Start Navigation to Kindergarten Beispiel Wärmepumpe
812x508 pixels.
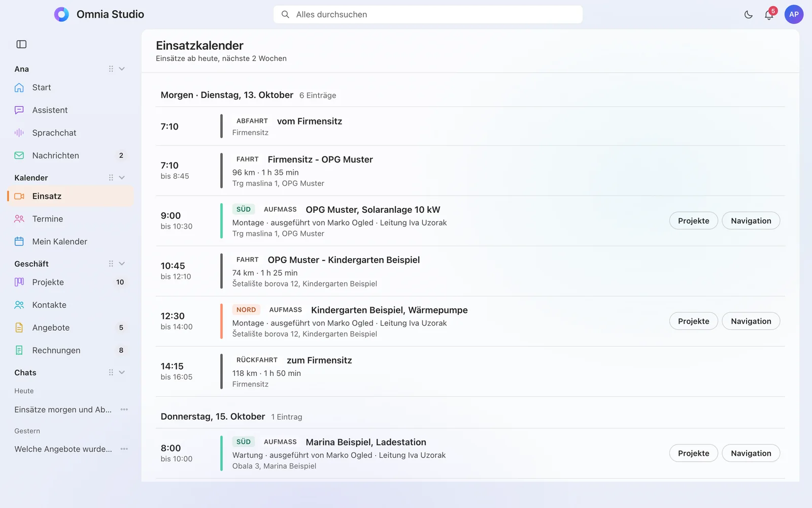751,321
